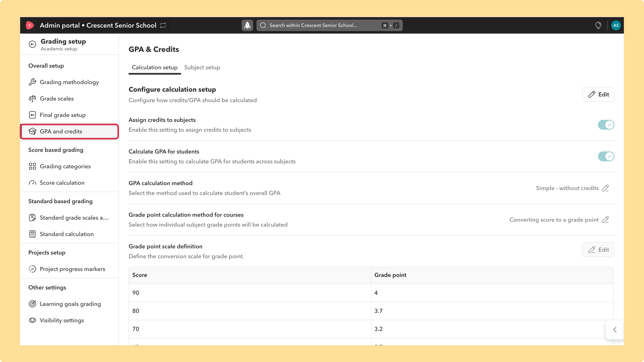The width and height of the screenshot is (644, 362).
Task: Click Admin portal Crescent Senior School title
Action: [x=98, y=25]
